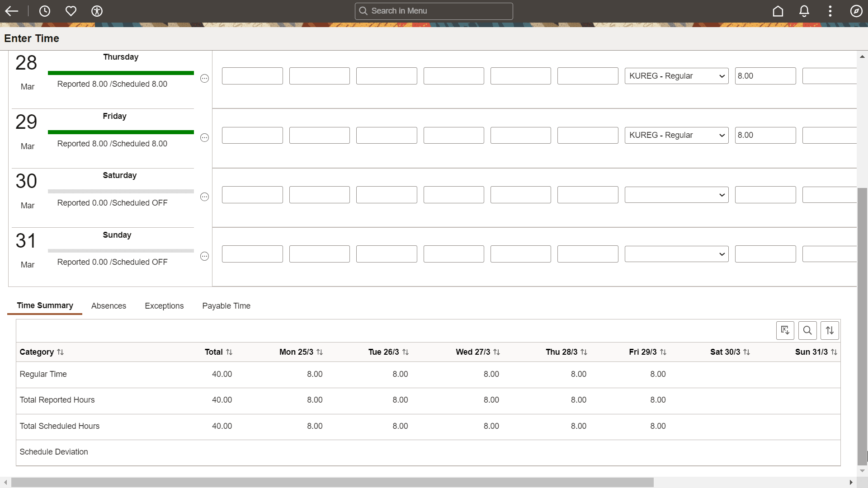
Task: Open Thursday 28 related actions icon
Action: pos(204,78)
